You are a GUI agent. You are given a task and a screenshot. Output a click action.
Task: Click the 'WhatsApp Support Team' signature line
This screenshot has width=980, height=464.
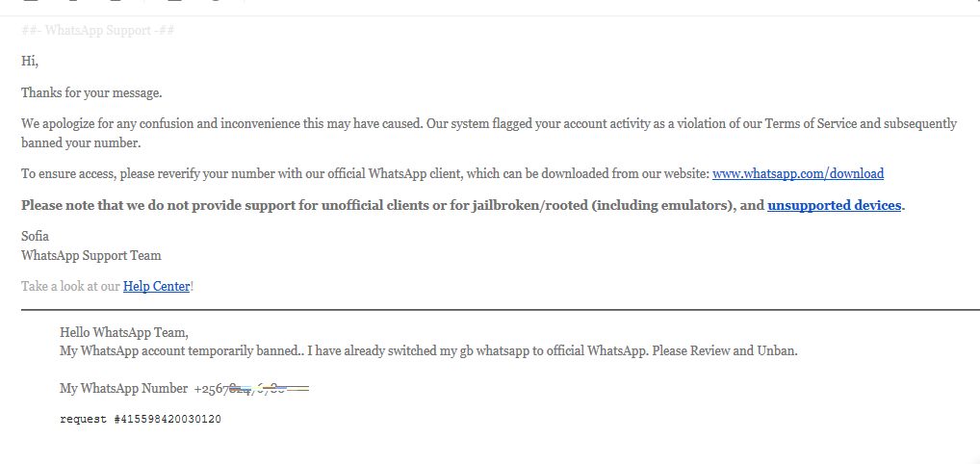click(91, 255)
